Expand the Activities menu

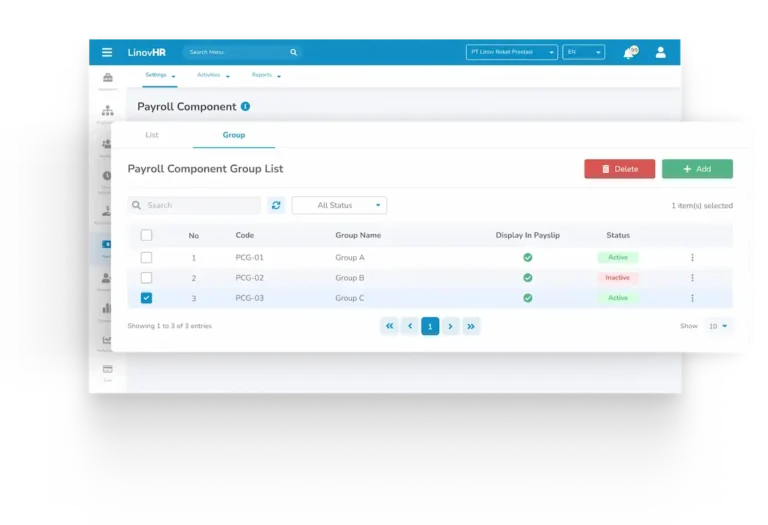[213, 75]
